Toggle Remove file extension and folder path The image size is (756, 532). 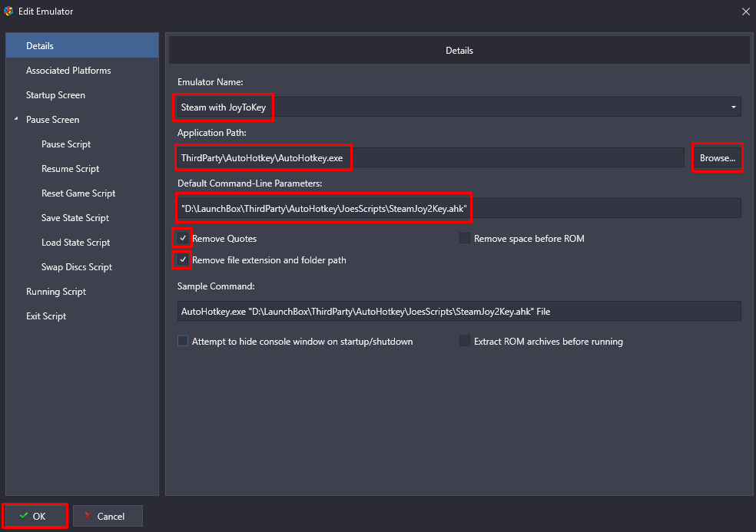pos(183,259)
